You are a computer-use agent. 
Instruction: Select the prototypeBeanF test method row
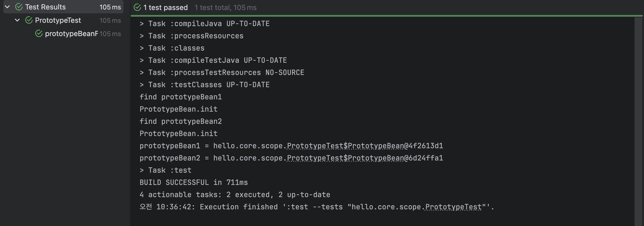tap(63, 34)
